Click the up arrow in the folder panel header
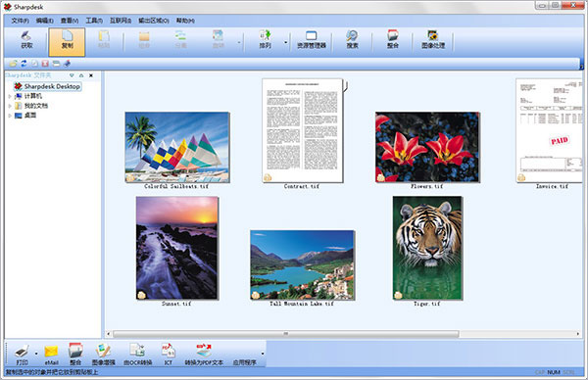This screenshot has height=380, width=588. 81,75
